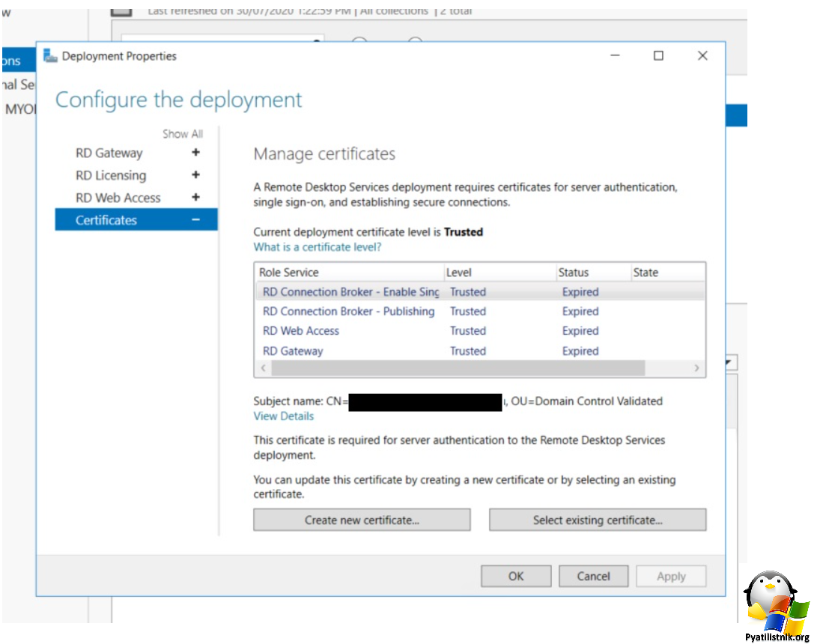Screen dimensions: 820x644
Task: Sort by the State column header
Action: [668, 272]
